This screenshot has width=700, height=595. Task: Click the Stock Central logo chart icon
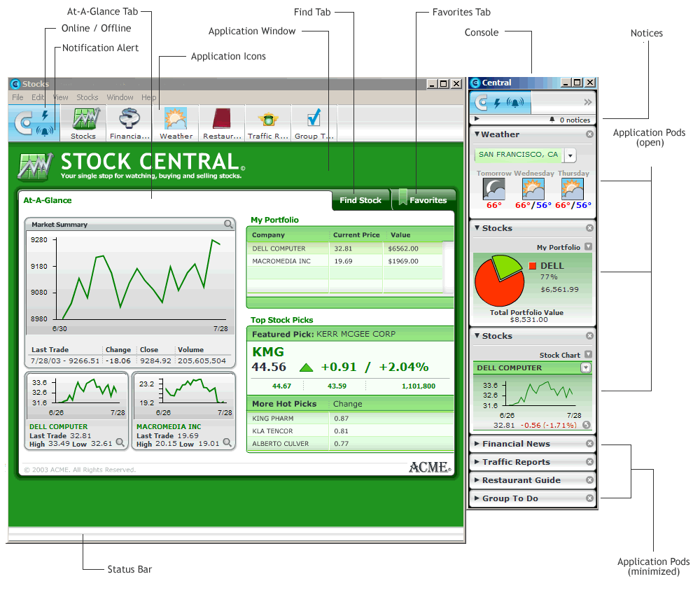pyautogui.click(x=35, y=167)
